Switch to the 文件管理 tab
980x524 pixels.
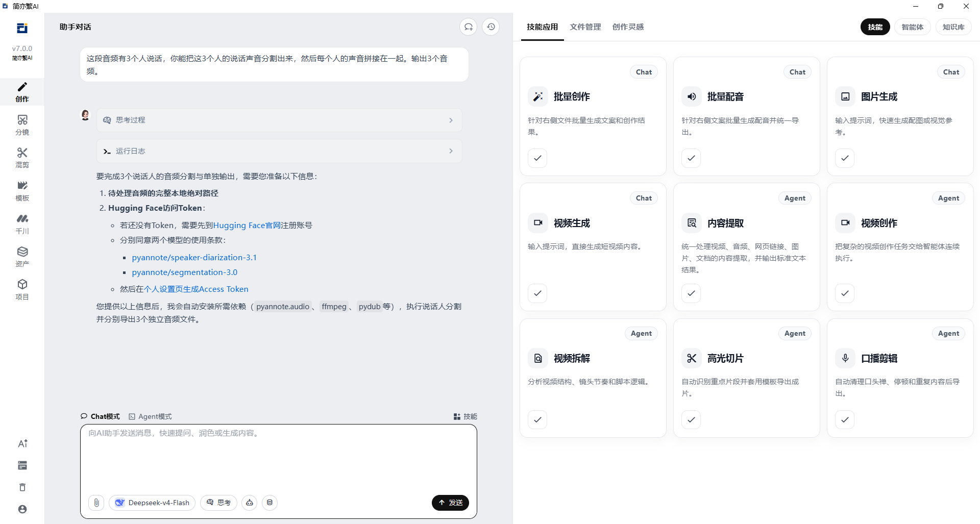point(585,27)
